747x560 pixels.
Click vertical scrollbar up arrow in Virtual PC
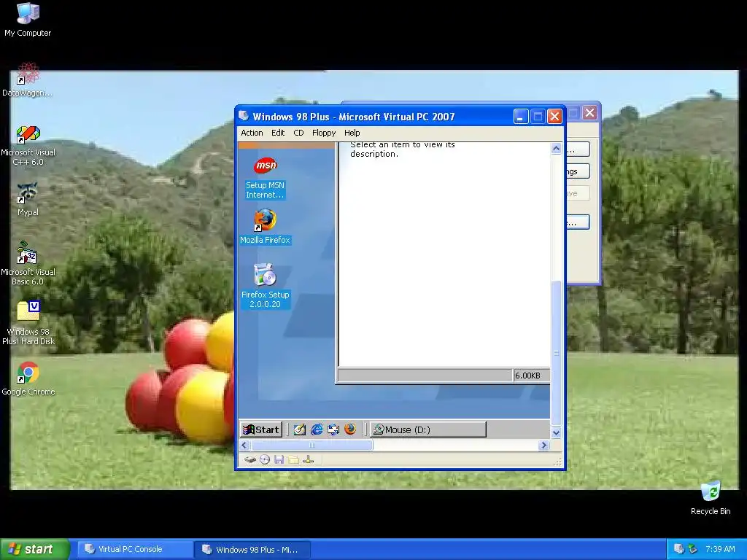click(x=556, y=149)
